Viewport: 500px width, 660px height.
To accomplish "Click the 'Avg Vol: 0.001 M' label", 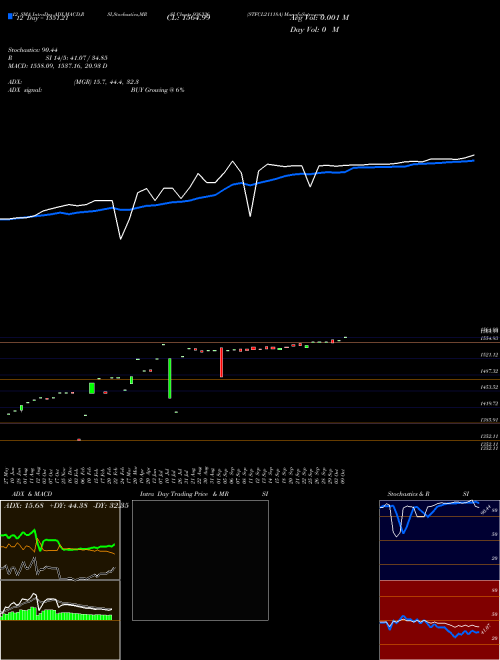I will coord(319,18).
